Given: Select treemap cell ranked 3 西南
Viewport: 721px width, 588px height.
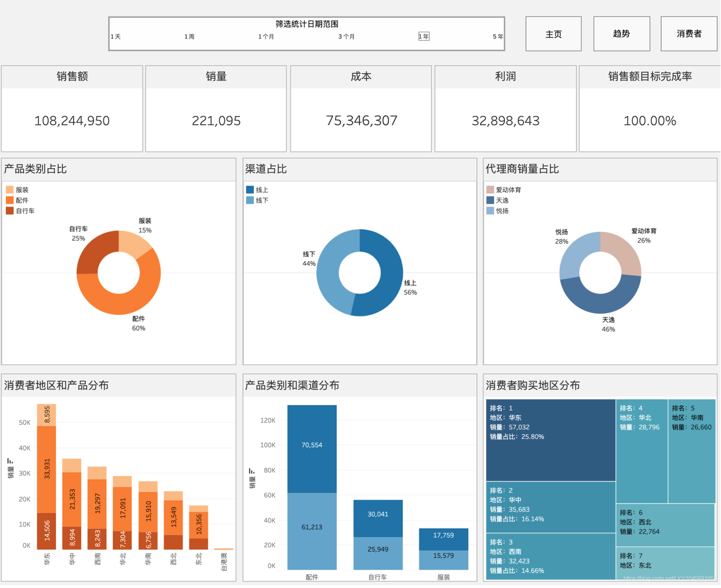Looking at the screenshot, I should point(551,556).
